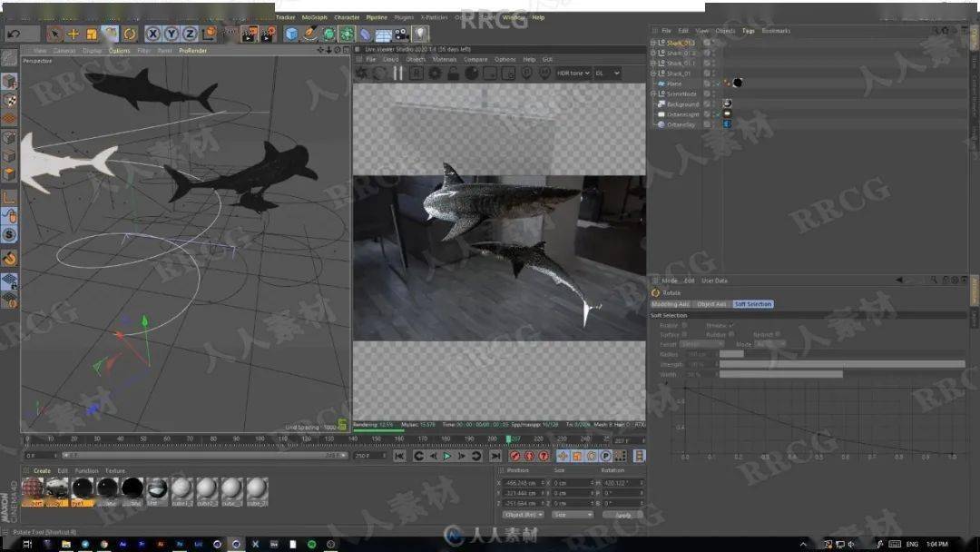Screen dimensions: 980x552
Task: Pause rendering in Live Viewer
Action: [x=397, y=74]
